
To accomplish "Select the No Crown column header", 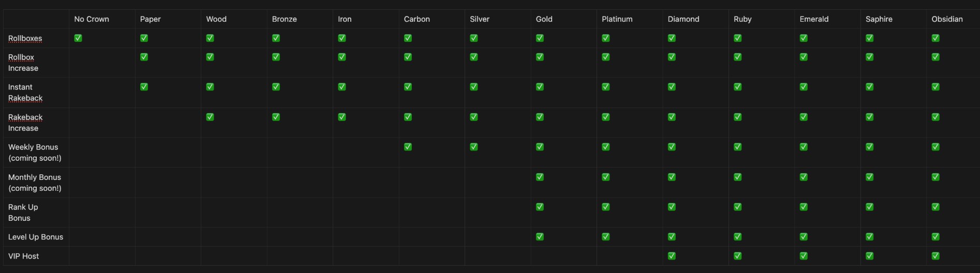I will (92, 19).
